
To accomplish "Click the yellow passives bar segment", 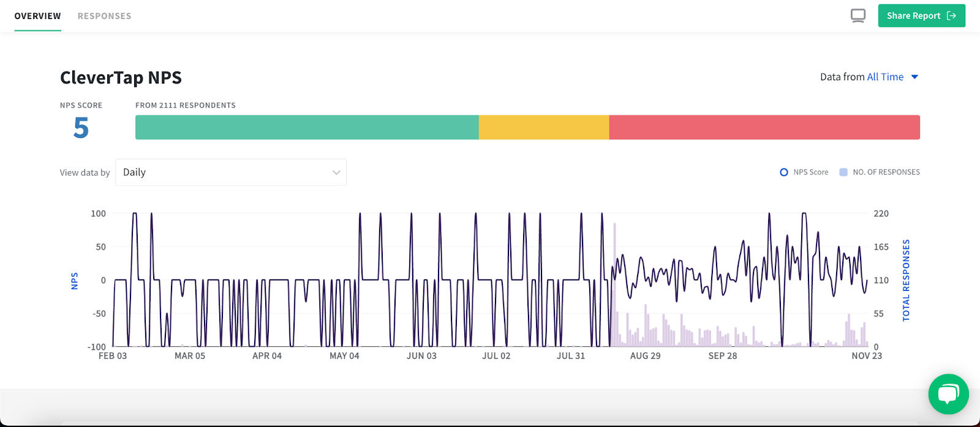I will [544, 127].
